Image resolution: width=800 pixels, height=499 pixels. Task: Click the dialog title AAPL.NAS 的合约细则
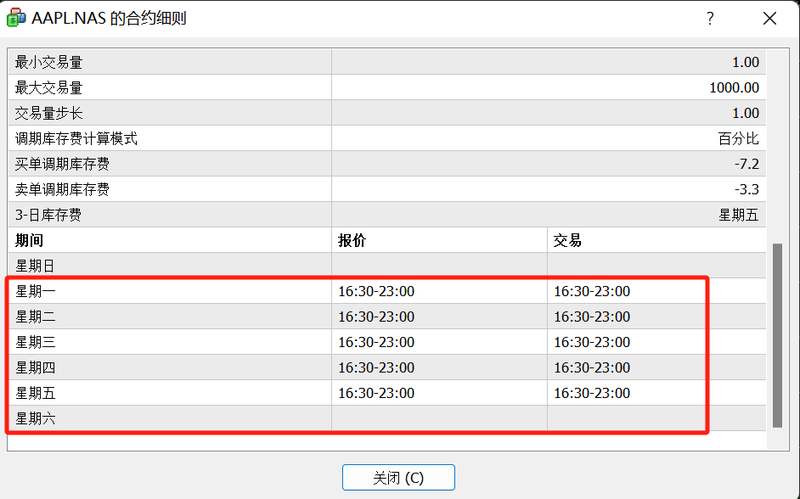109,18
